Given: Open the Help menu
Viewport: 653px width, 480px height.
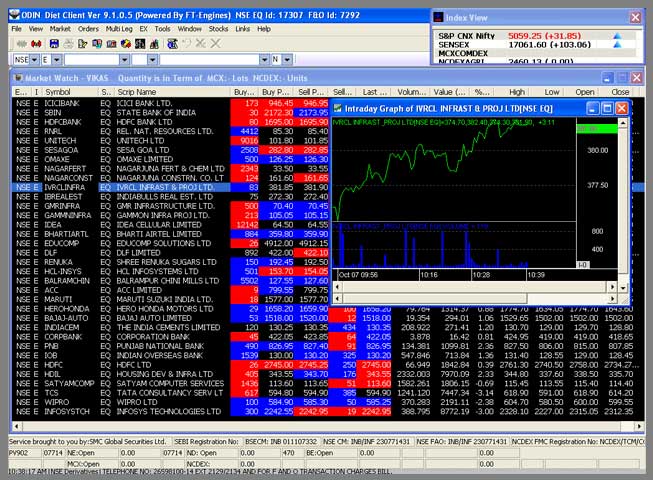Looking at the screenshot, I should (x=264, y=29).
